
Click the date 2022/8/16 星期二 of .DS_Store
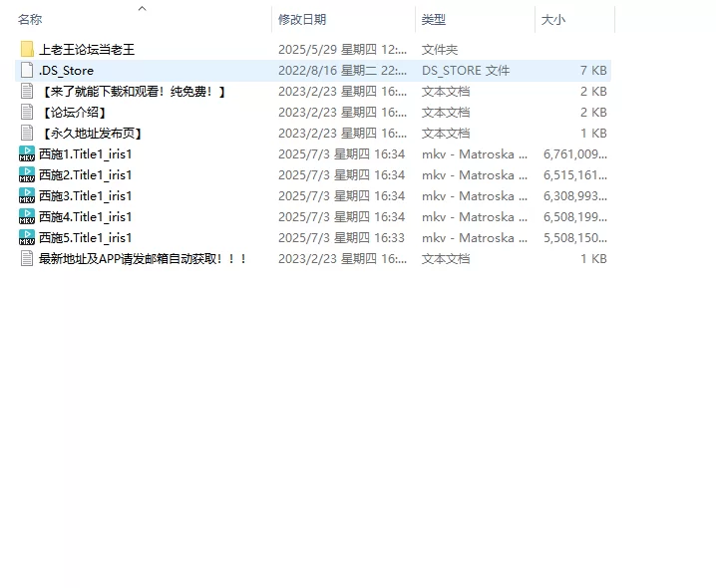327,71
